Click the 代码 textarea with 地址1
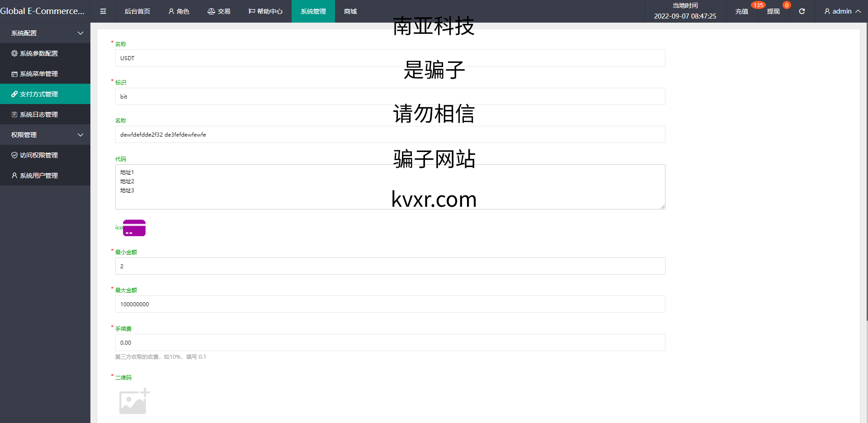This screenshot has width=868, height=423. coord(390,187)
